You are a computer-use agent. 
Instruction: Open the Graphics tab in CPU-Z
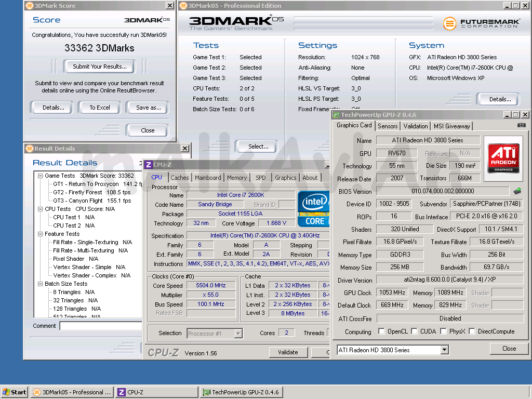click(285, 178)
